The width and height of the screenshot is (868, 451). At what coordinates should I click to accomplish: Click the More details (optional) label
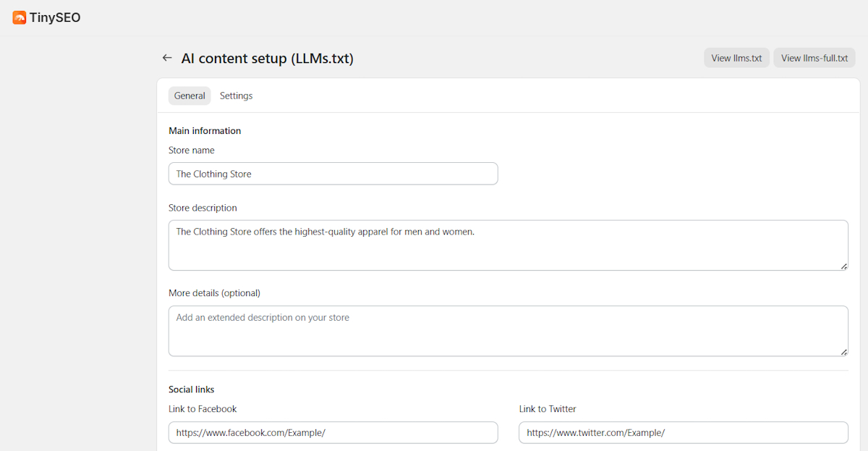point(214,293)
